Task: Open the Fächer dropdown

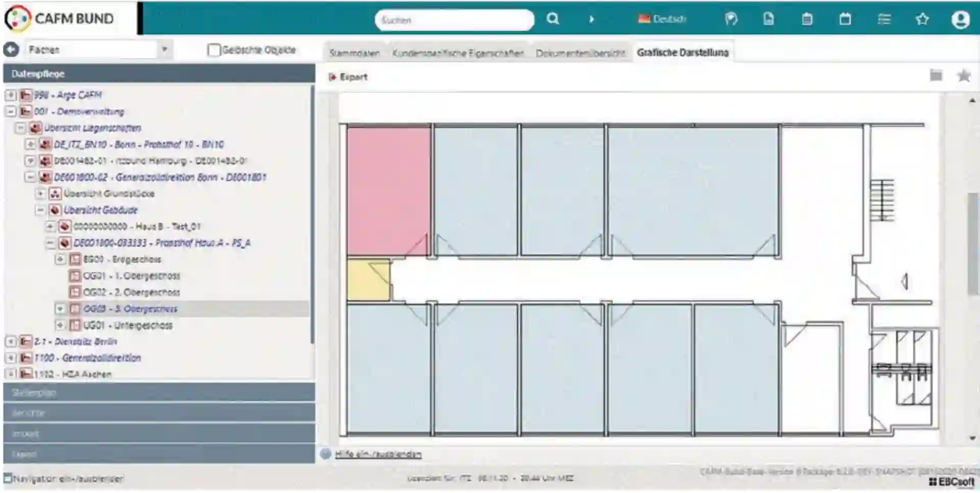Action: pos(164,50)
